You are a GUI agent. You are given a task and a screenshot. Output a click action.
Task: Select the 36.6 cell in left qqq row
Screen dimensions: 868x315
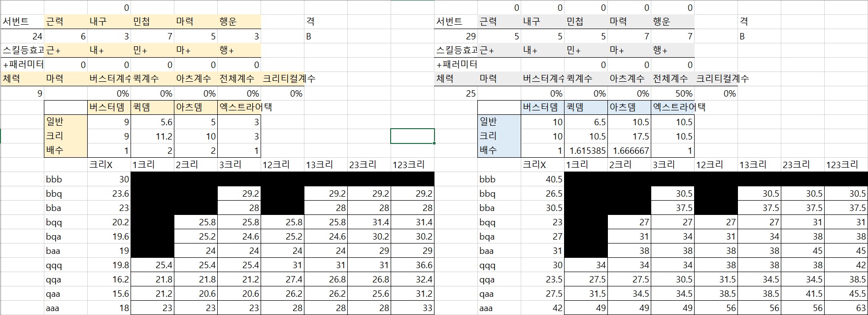[412, 265]
